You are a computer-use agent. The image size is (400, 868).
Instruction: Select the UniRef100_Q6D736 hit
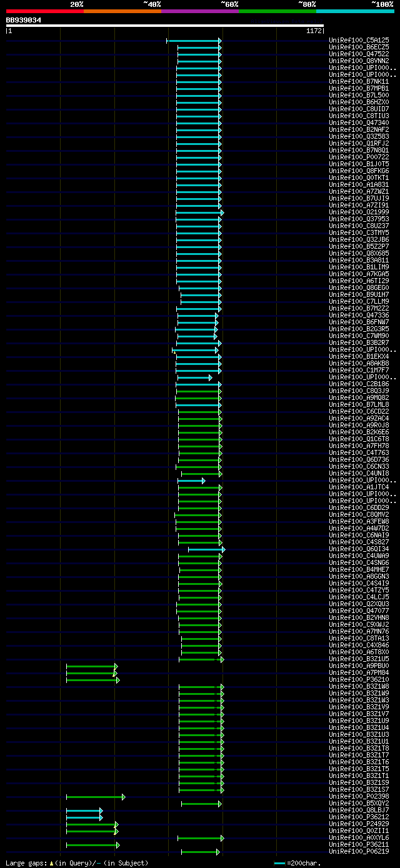359,459
